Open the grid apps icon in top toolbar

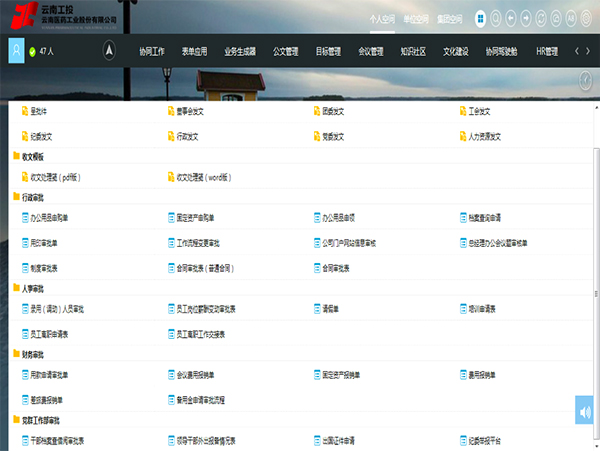coord(481,18)
